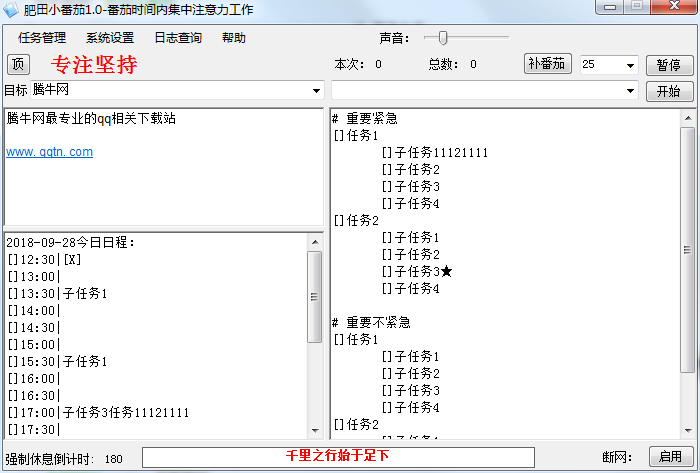Click the 千里之行始于足下 motto field
Viewport: 700px width, 473px height.
338,457
